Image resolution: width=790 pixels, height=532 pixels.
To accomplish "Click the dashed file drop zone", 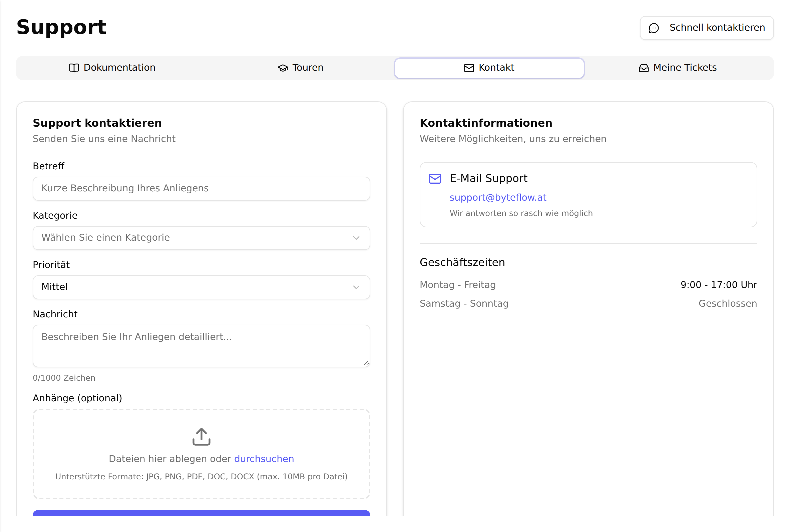I will pos(201,454).
